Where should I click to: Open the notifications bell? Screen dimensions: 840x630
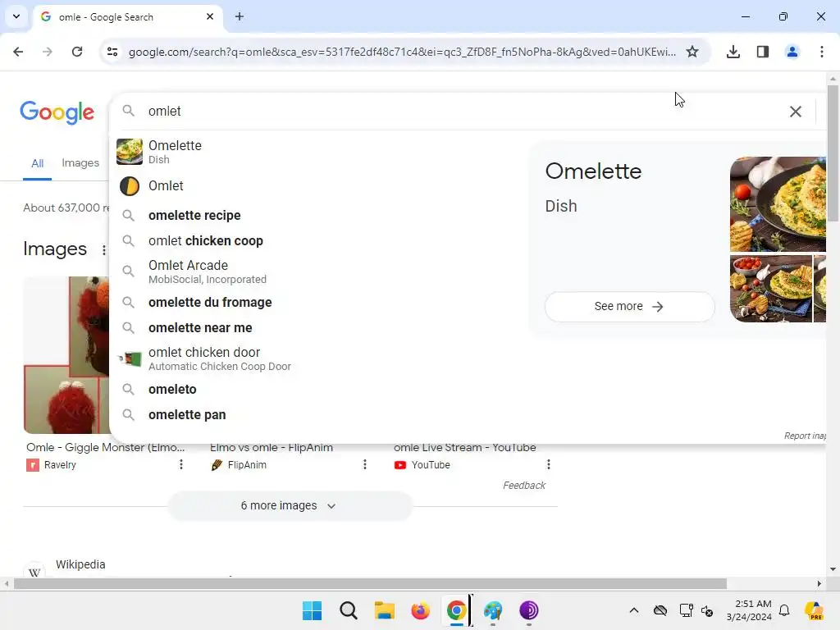pos(784,610)
